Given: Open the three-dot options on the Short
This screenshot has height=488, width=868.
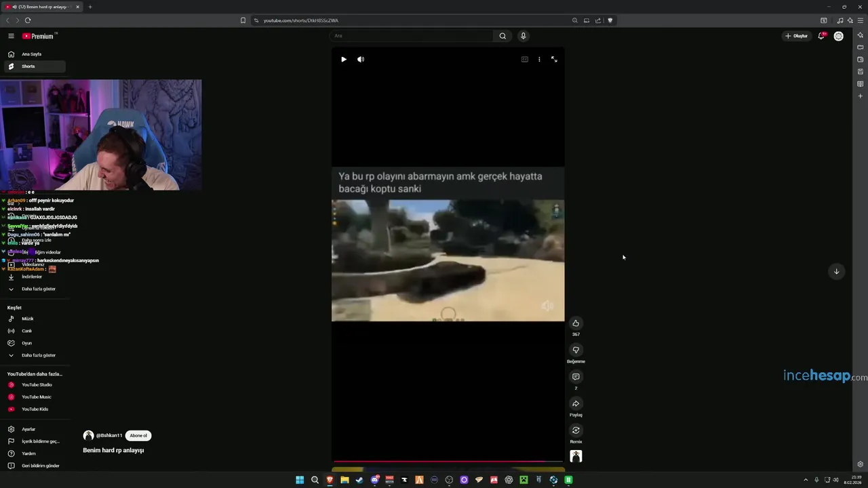Looking at the screenshot, I should (x=539, y=60).
